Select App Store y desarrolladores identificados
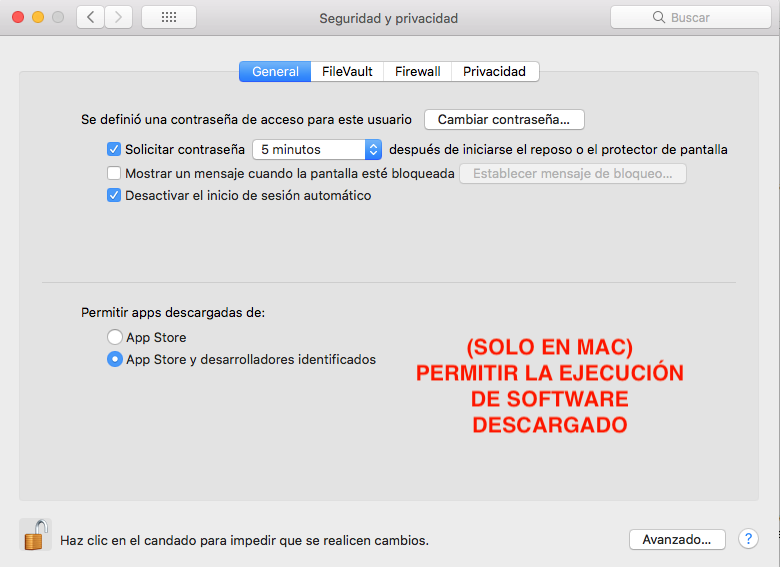This screenshot has width=780, height=567. [x=115, y=359]
